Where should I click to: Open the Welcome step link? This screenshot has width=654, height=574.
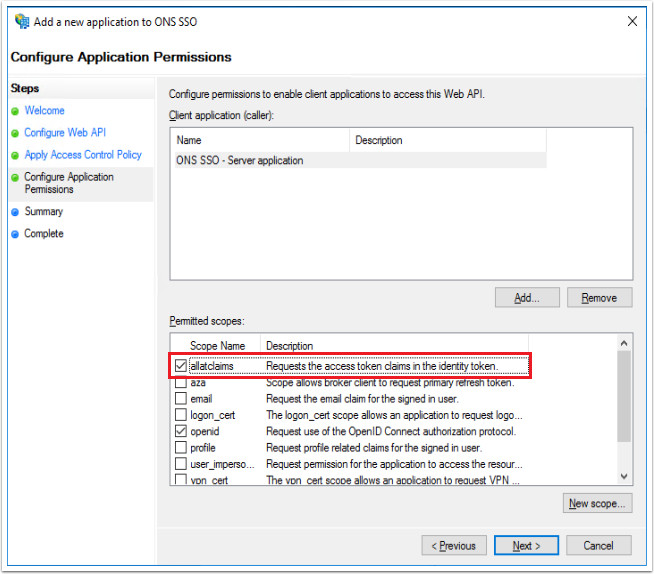44,111
